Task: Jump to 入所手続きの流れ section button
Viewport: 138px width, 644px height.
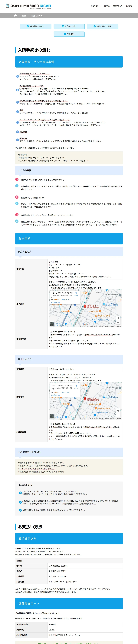Action: 35,26
